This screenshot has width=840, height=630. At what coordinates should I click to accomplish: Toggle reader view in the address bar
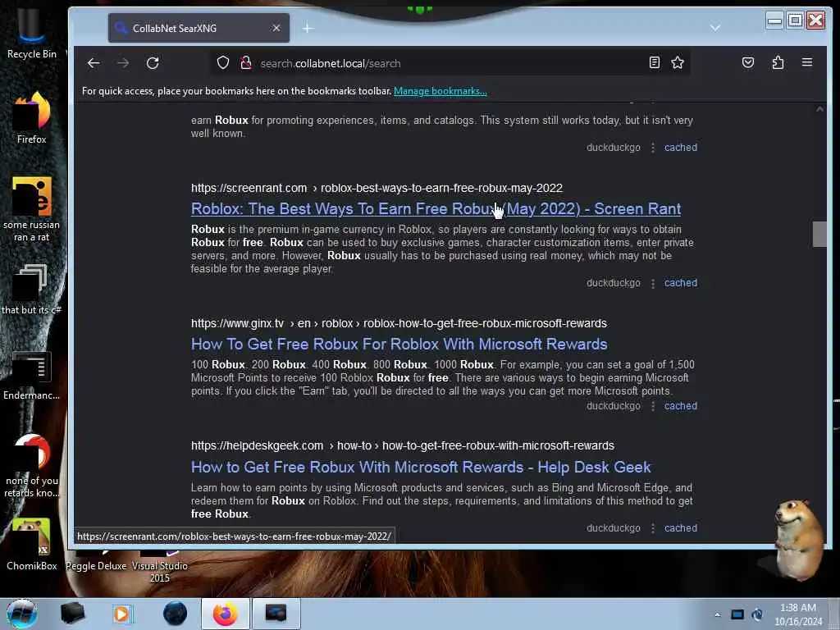point(654,62)
